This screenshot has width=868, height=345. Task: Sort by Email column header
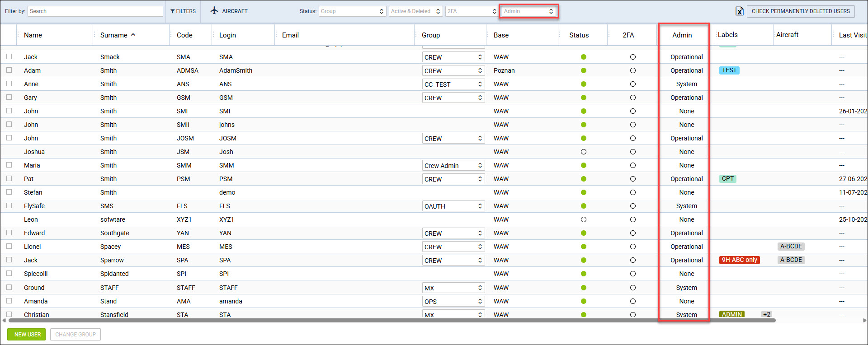(x=290, y=35)
